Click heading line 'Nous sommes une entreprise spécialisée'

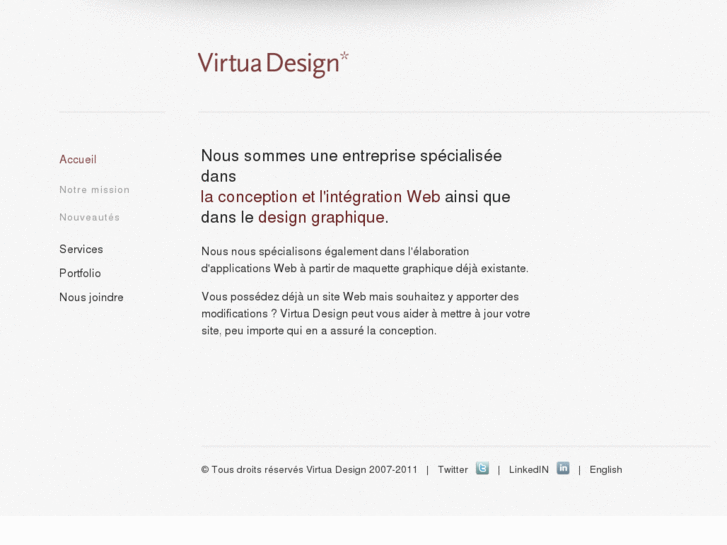[x=351, y=156]
